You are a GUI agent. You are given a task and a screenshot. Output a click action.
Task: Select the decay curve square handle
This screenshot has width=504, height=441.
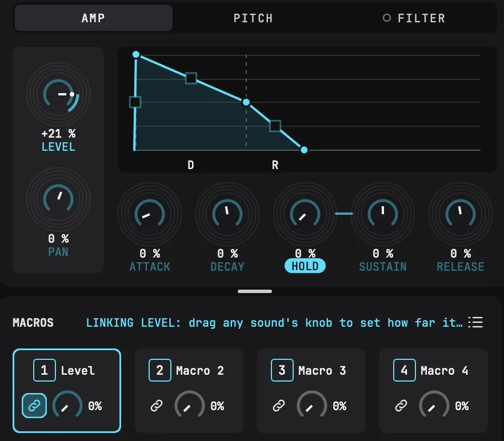(x=191, y=78)
